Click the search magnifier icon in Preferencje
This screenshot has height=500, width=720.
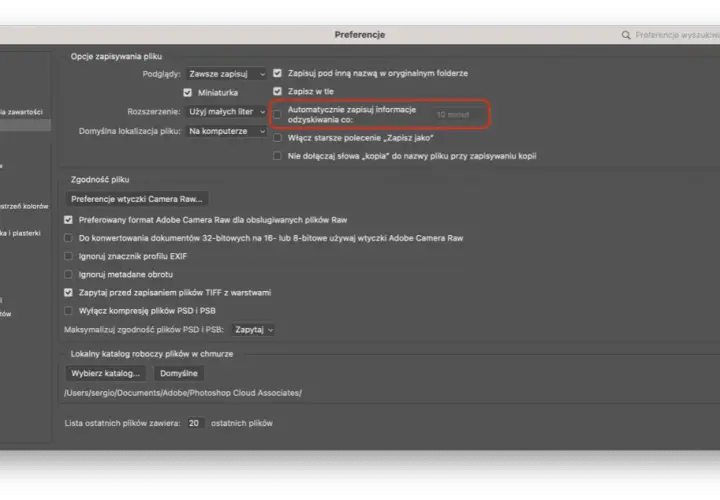(x=626, y=35)
